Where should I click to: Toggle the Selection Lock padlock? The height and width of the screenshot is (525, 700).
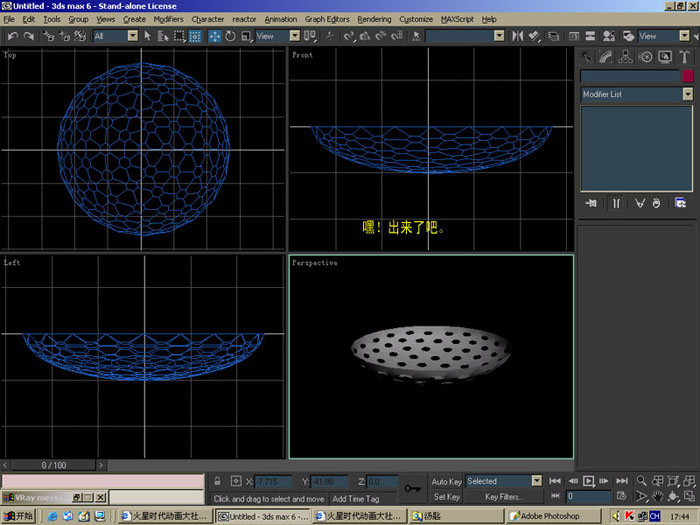pos(217,481)
